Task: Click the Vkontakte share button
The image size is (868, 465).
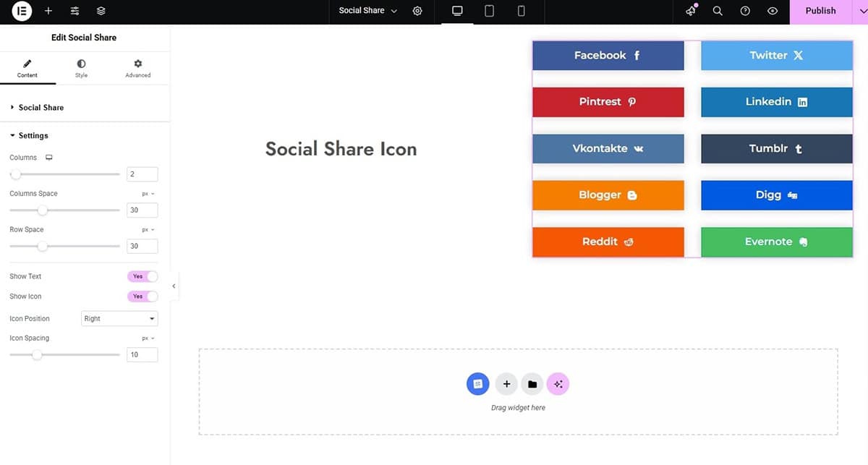Action: pyautogui.click(x=608, y=148)
